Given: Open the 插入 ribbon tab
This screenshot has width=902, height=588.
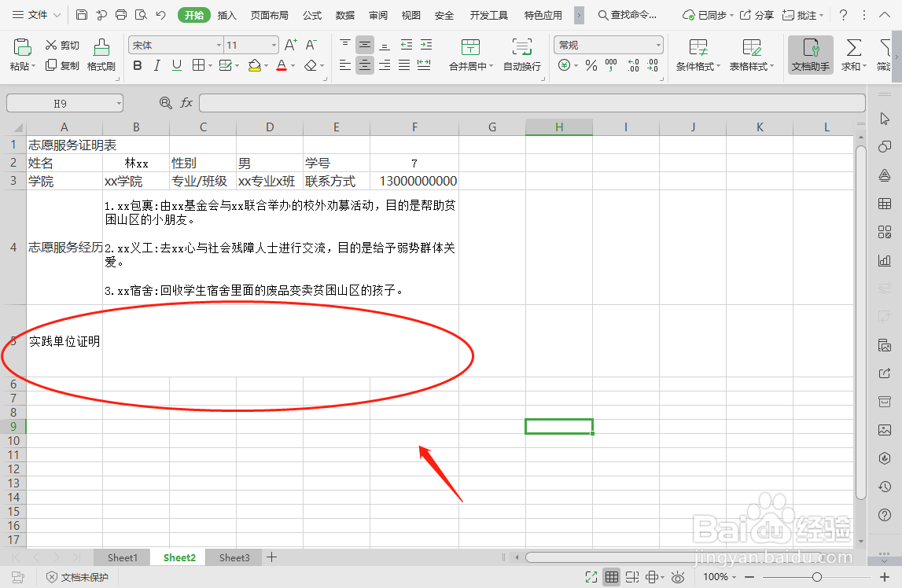Looking at the screenshot, I should [226, 14].
